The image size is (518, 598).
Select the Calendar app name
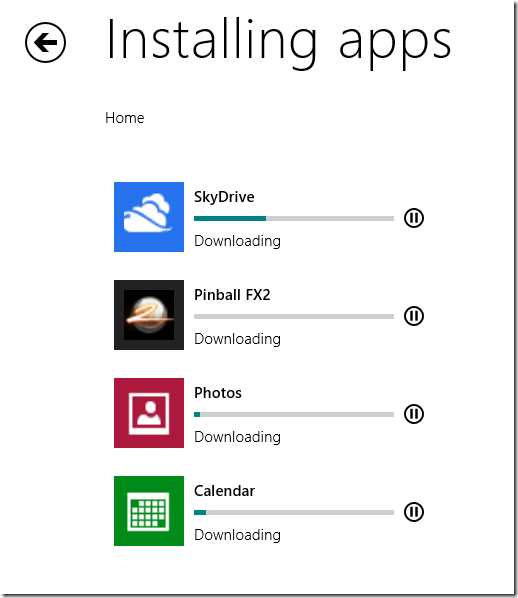224,491
